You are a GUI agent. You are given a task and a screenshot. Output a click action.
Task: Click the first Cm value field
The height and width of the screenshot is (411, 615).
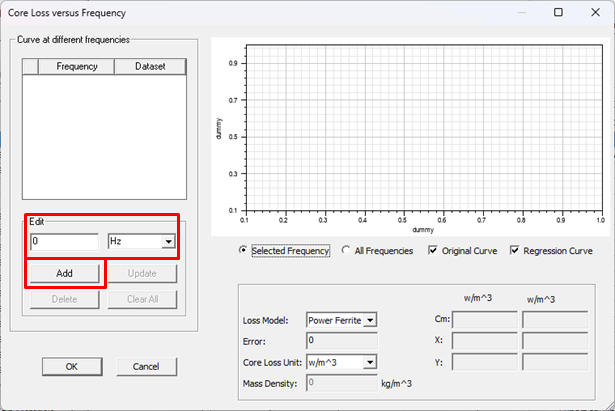(x=485, y=320)
